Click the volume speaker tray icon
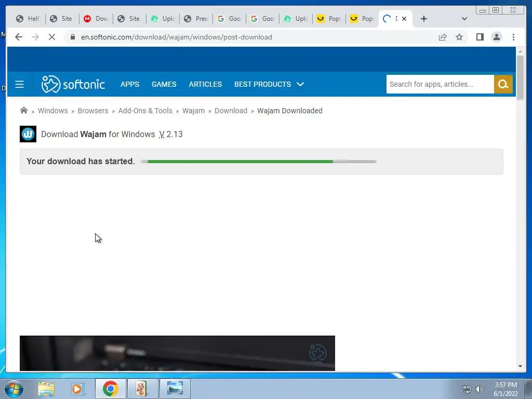532x399 pixels. tap(479, 389)
